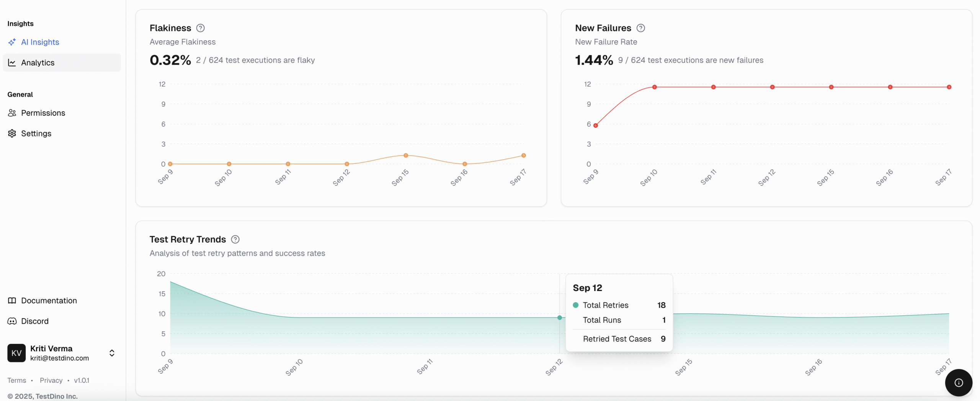Click the Flakiness help question icon
This screenshot has width=980, height=401.
point(200,28)
